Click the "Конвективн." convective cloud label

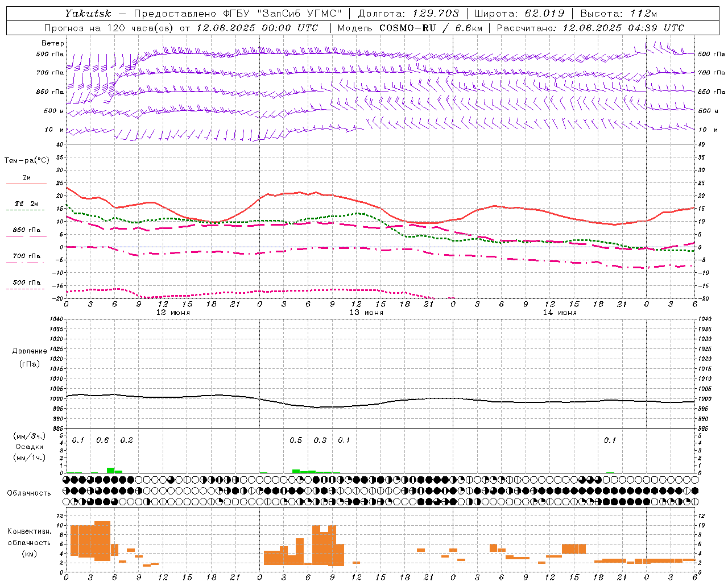coord(29,531)
